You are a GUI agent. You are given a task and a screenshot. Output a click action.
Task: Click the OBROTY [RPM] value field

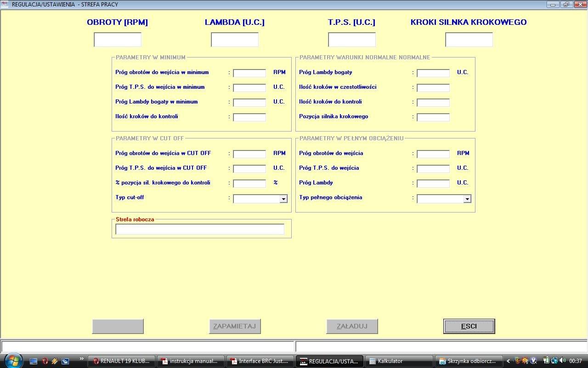118,40
